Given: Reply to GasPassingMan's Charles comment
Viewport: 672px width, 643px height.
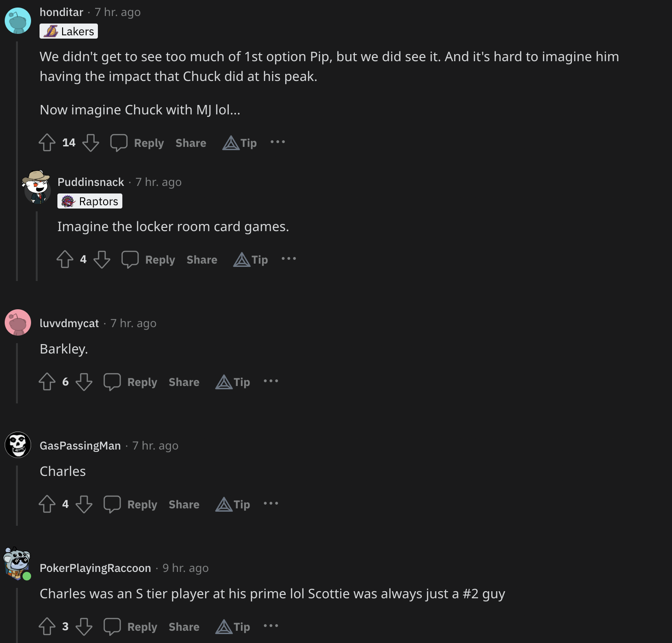Looking at the screenshot, I should [130, 505].
